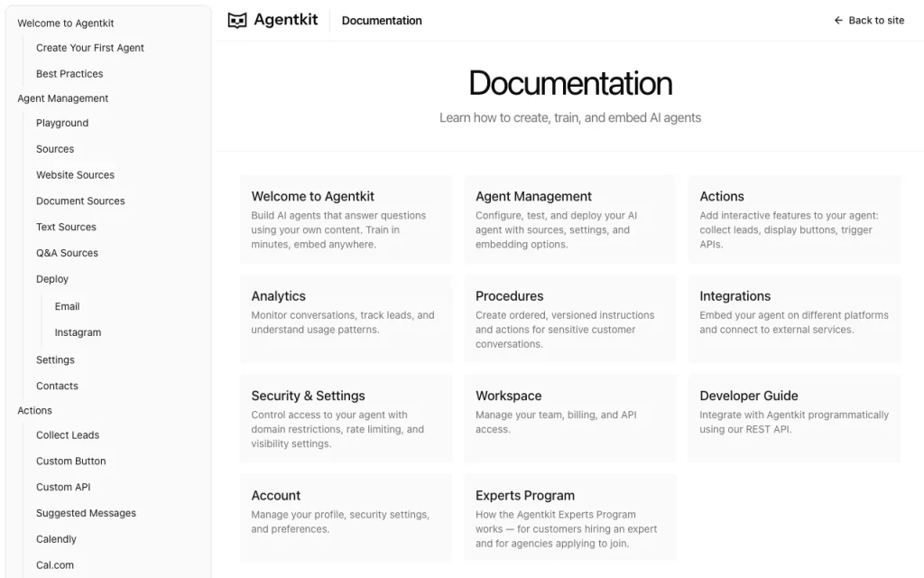Open the Procedures card
The width and height of the screenshot is (924, 578).
pos(570,319)
